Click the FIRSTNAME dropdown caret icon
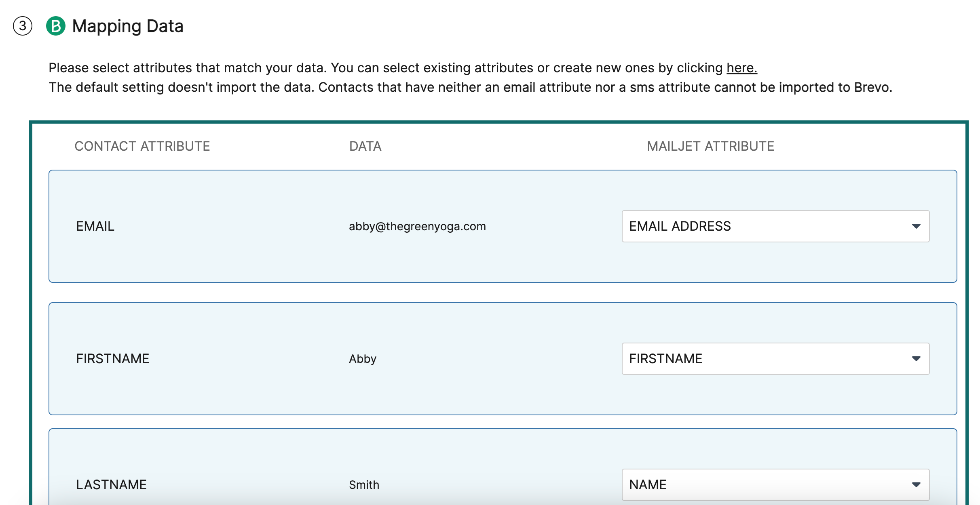 (916, 359)
